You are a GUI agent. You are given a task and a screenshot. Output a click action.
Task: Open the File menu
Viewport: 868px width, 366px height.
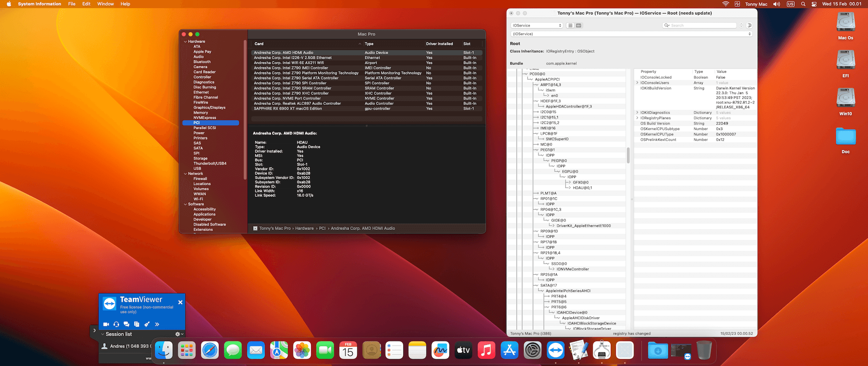pos(71,4)
